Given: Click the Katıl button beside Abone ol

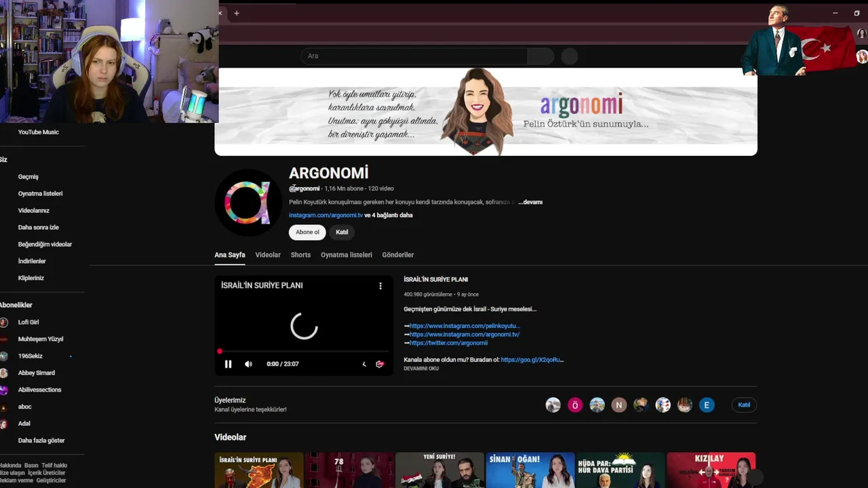Looking at the screenshot, I should [x=342, y=232].
